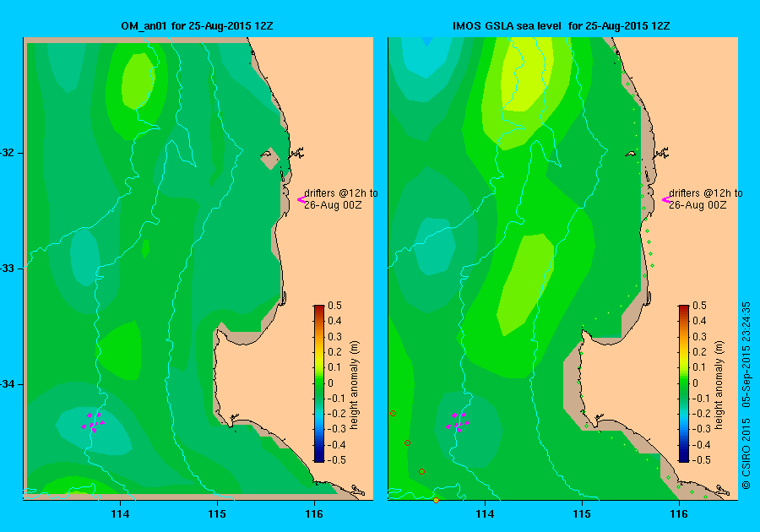Click the 114 longitude label under right map
The width and height of the screenshot is (760, 532).
(x=485, y=514)
